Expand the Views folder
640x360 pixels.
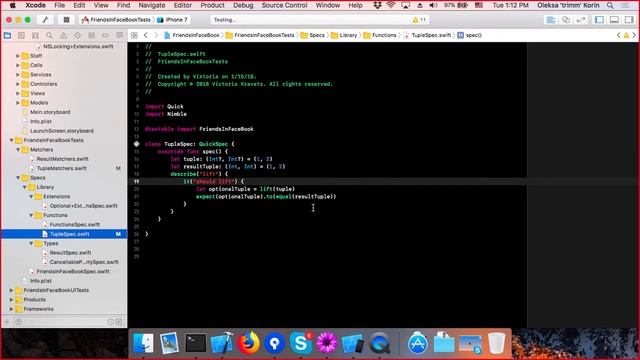[x=18, y=93]
